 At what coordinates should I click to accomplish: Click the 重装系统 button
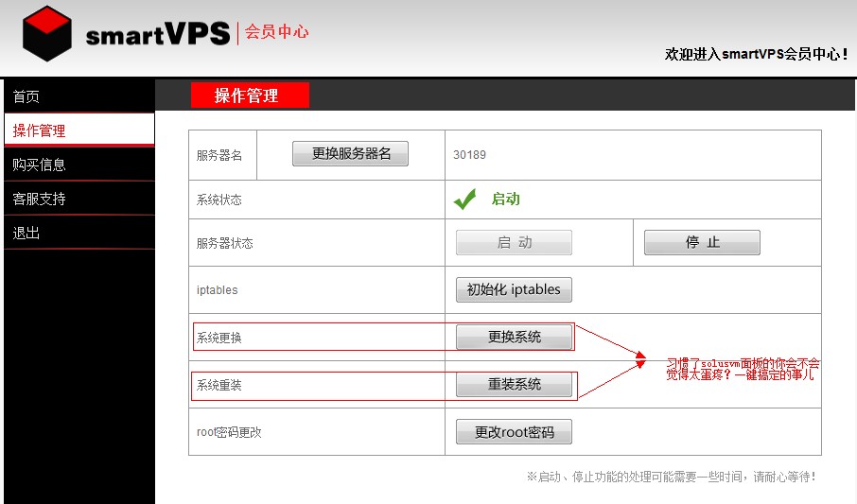514,385
